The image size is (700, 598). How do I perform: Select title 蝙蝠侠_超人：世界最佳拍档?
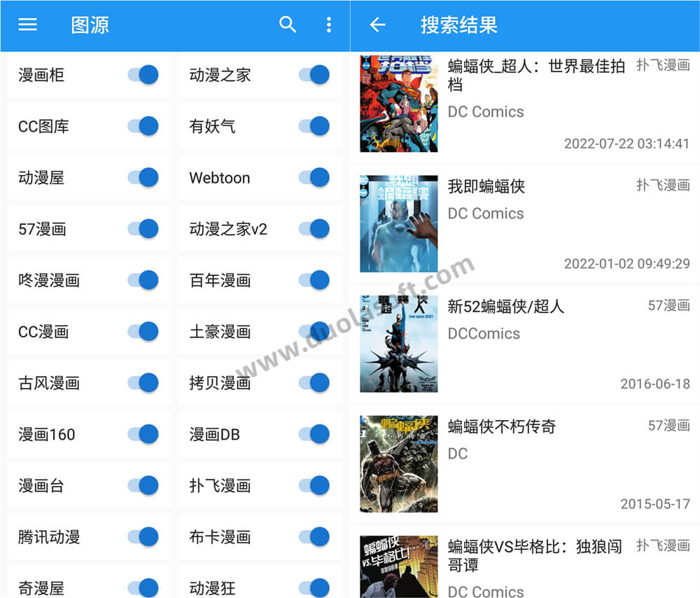click(x=536, y=75)
